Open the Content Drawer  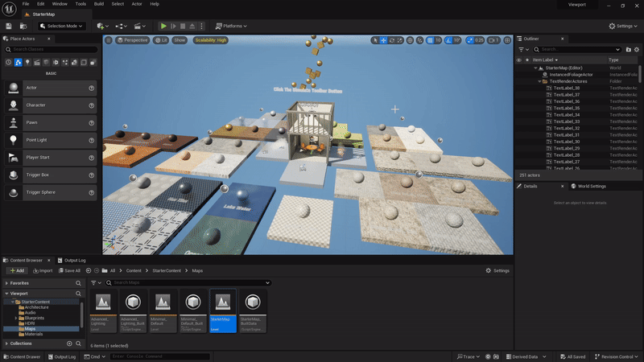pos(22,356)
